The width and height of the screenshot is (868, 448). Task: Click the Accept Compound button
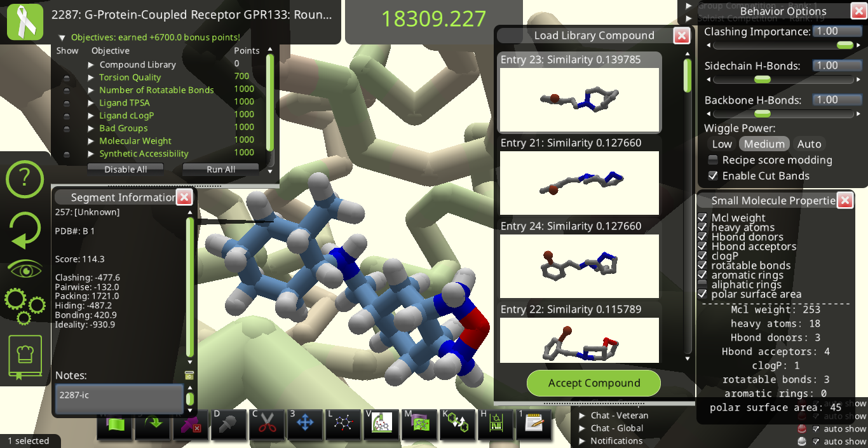point(593,383)
